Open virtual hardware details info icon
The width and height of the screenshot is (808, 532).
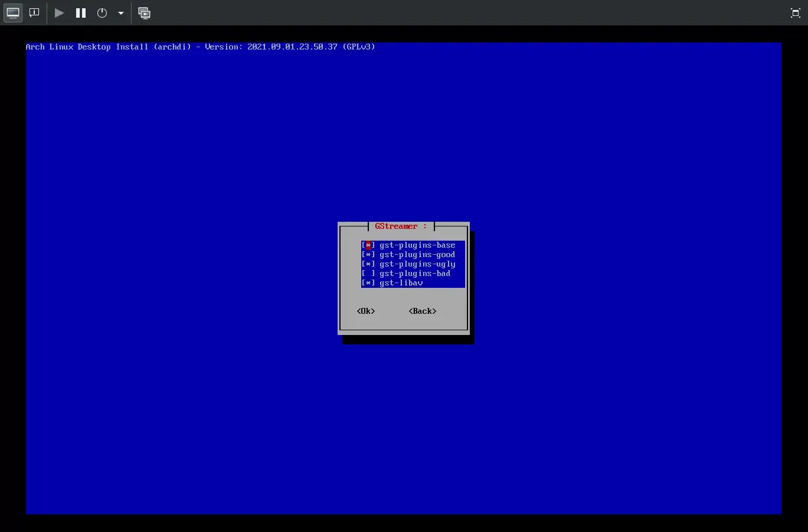point(34,13)
